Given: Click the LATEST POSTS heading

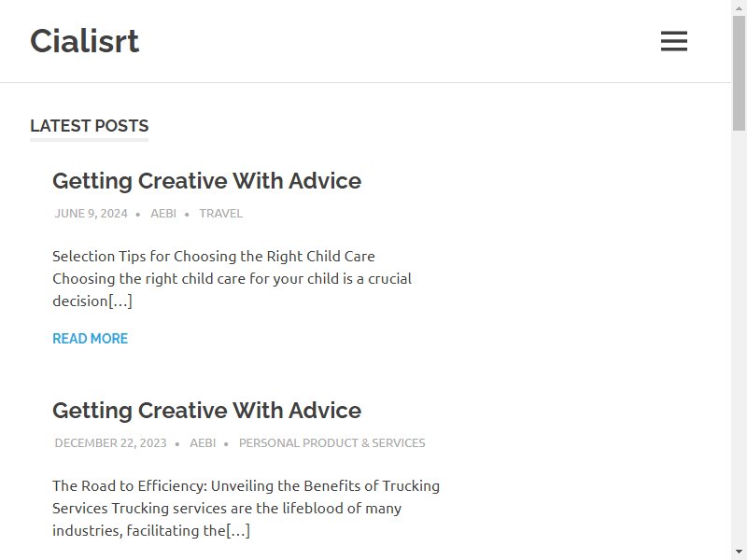Looking at the screenshot, I should [89, 126].
